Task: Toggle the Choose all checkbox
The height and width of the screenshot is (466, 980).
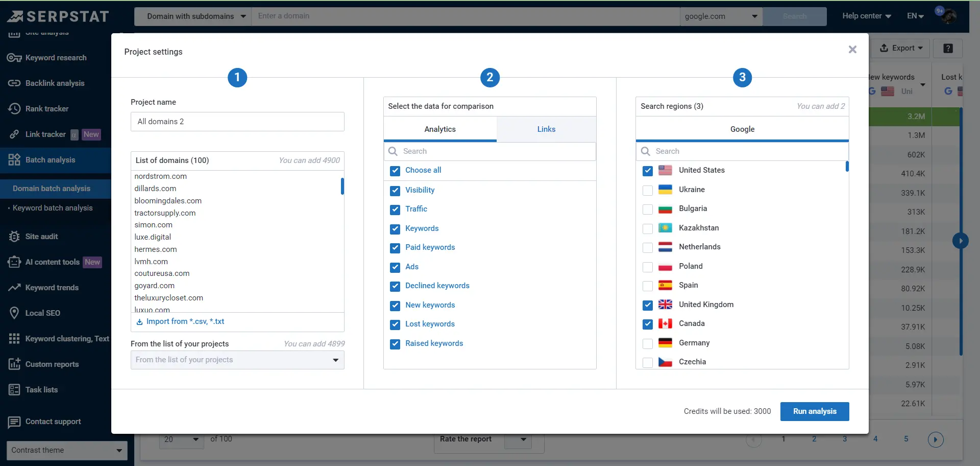Action: point(395,171)
